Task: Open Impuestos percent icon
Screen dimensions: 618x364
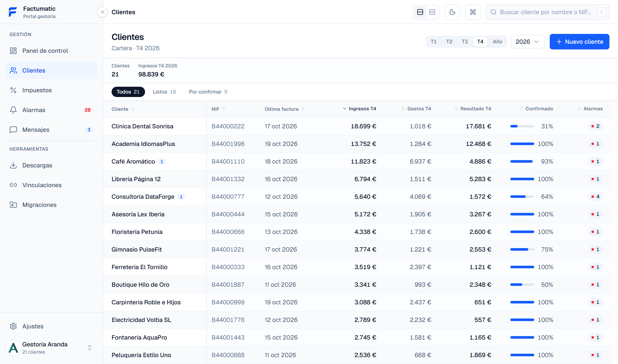Action: point(13,90)
